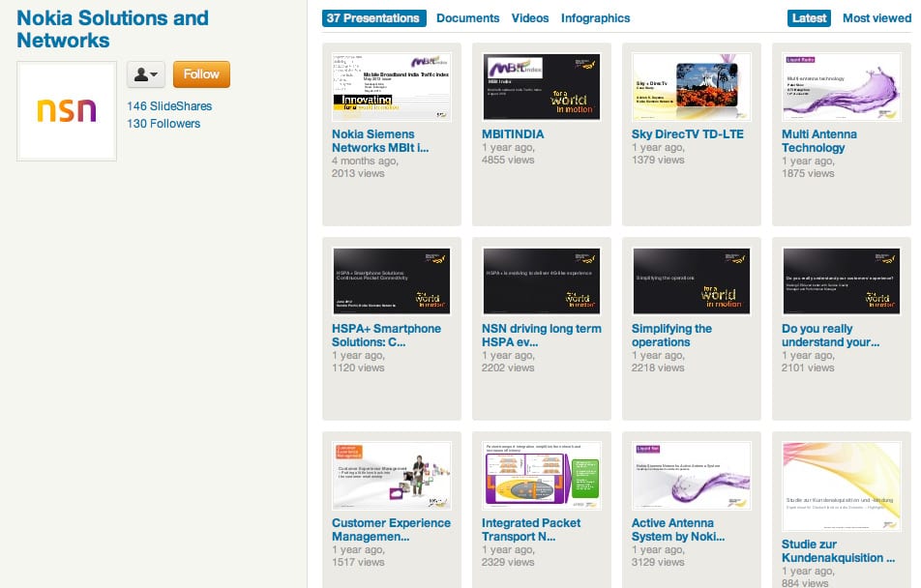Screen dimensions: 921x588
Task: Sort presentations by Latest
Action: point(809,18)
